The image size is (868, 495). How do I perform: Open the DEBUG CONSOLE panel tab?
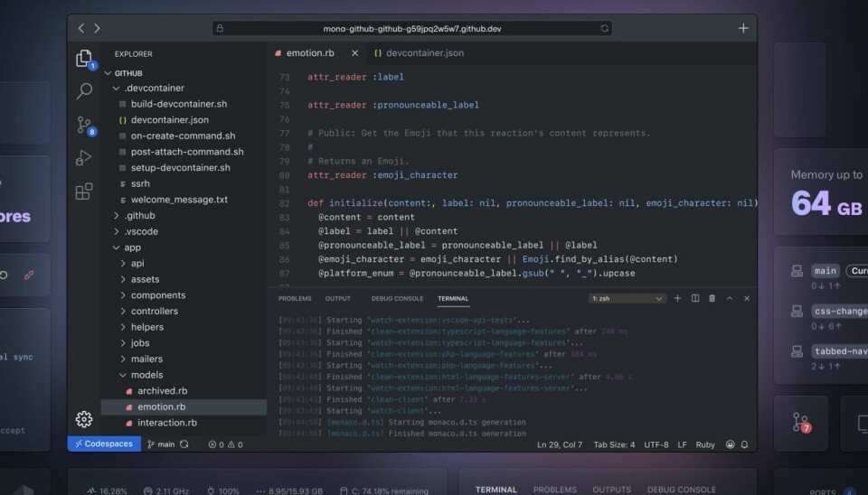click(397, 298)
